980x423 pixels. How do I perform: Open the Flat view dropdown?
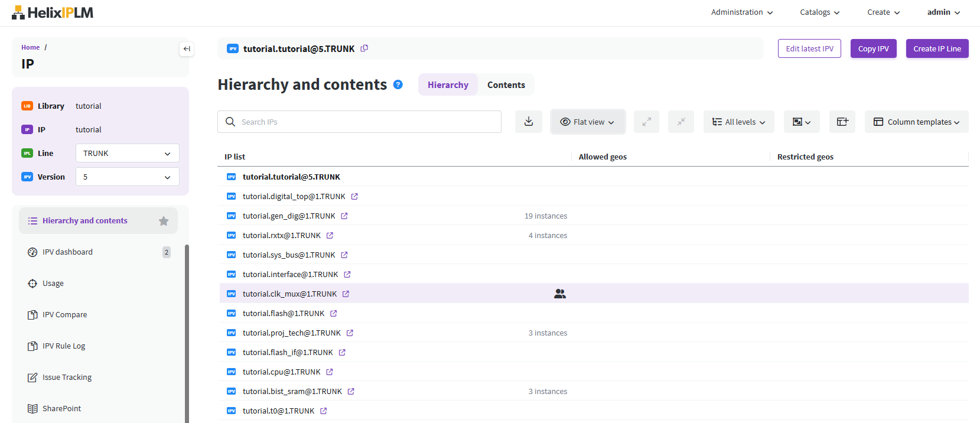pos(588,122)
